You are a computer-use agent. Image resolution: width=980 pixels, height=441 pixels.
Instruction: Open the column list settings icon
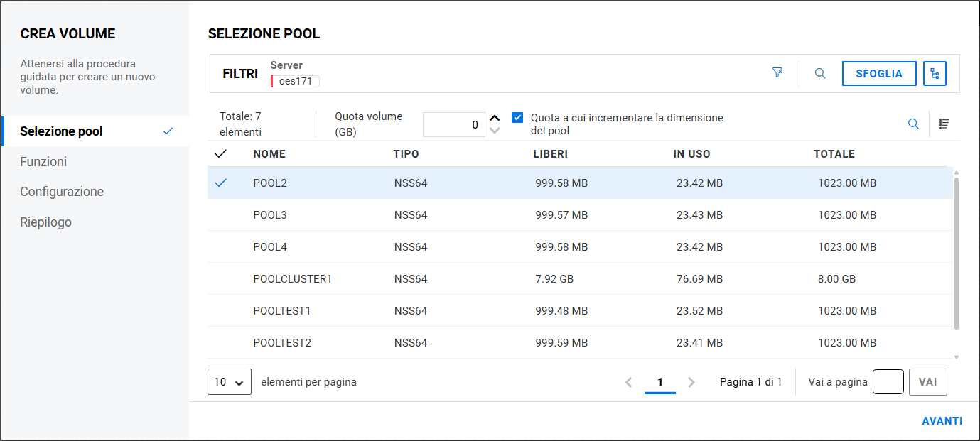pyautogui.click(x=944, y=124)
